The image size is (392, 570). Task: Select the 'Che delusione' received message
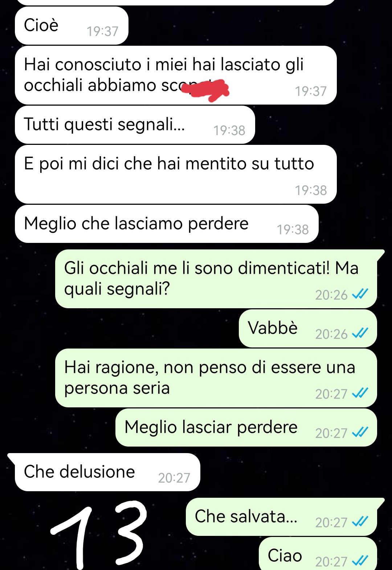(x=107, y=472)
